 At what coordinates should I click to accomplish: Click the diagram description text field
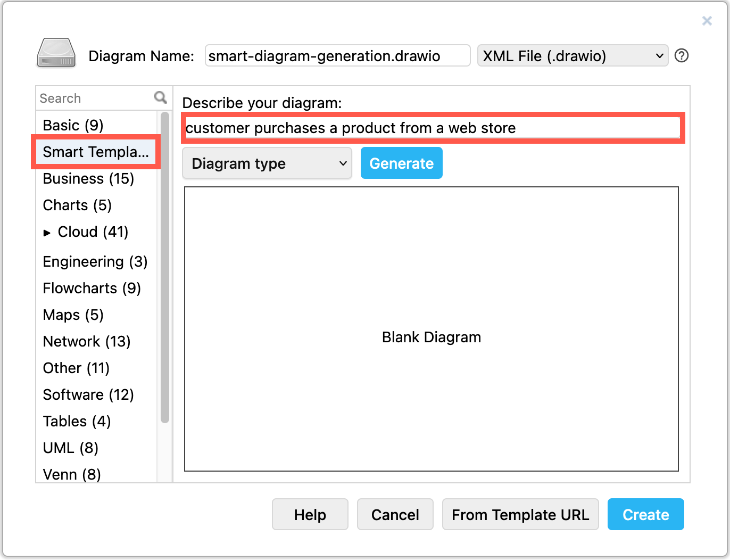pyautogui.click(x=432, y=128)
